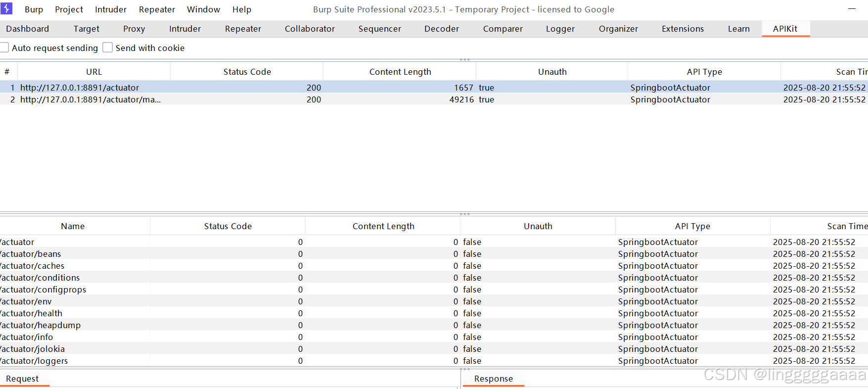Image resolution: width=868 pixels, height=389 pixels.
Task: Open the Comparer tab
Action: (503, 29)
